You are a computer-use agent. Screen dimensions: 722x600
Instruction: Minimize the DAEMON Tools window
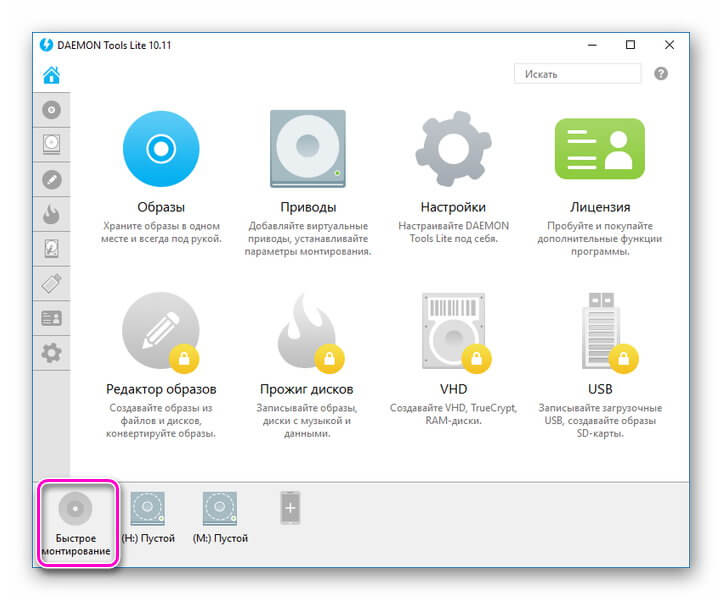593,45
